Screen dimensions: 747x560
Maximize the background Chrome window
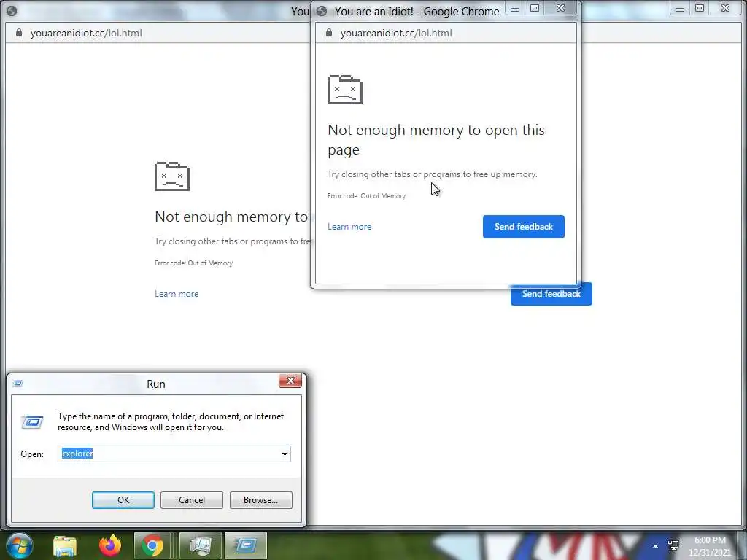point(700,9)
